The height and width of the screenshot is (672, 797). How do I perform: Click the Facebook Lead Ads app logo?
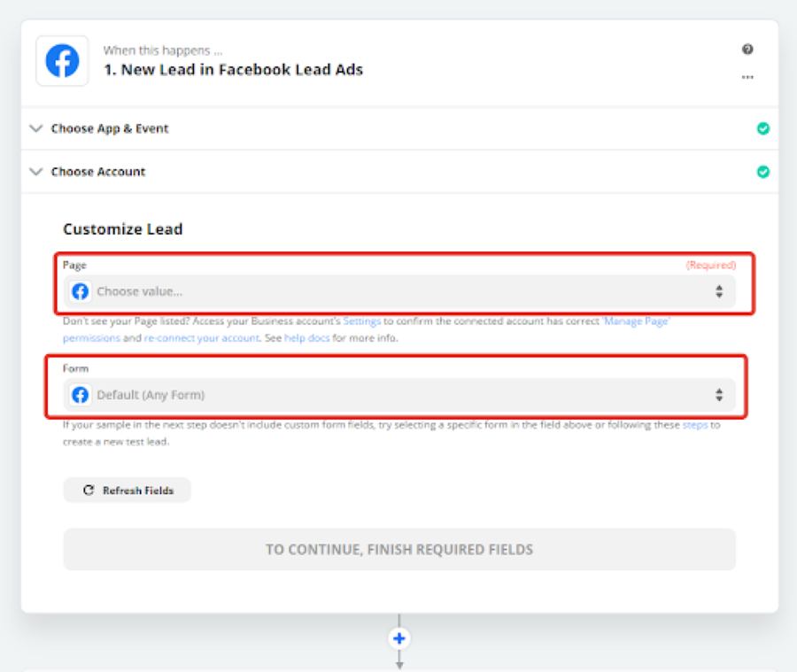click(x=62, y=61)
